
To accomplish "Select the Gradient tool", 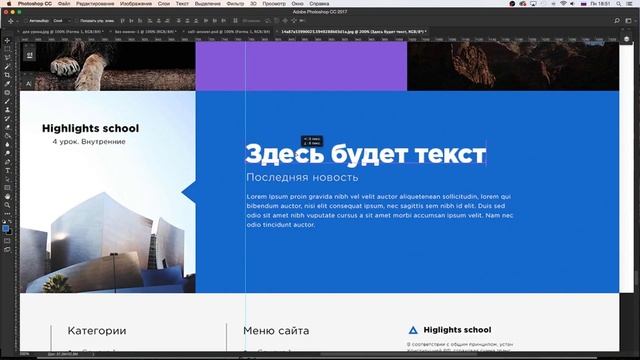I will point(7,136).
